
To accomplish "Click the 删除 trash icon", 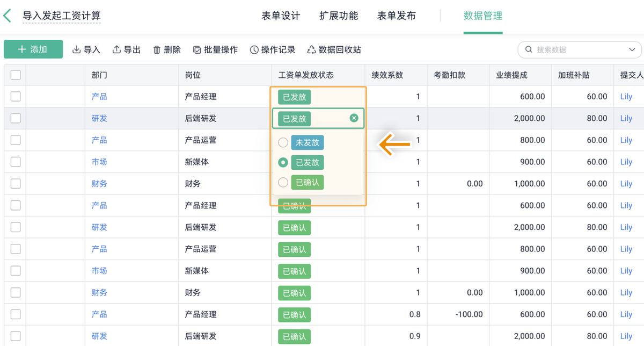I will (157, 49).
